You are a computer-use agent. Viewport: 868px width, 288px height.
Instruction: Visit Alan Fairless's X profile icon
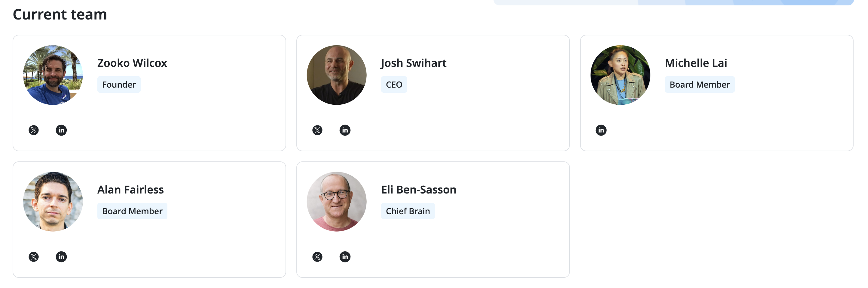coord(34,257)
